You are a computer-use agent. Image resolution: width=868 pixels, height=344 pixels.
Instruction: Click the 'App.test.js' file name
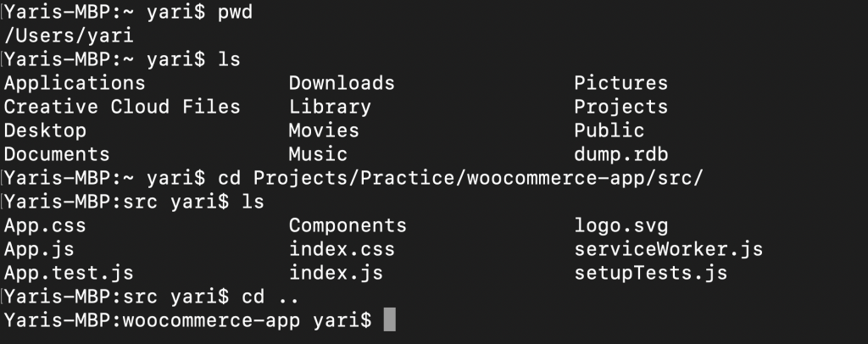[x=69, y=273]
